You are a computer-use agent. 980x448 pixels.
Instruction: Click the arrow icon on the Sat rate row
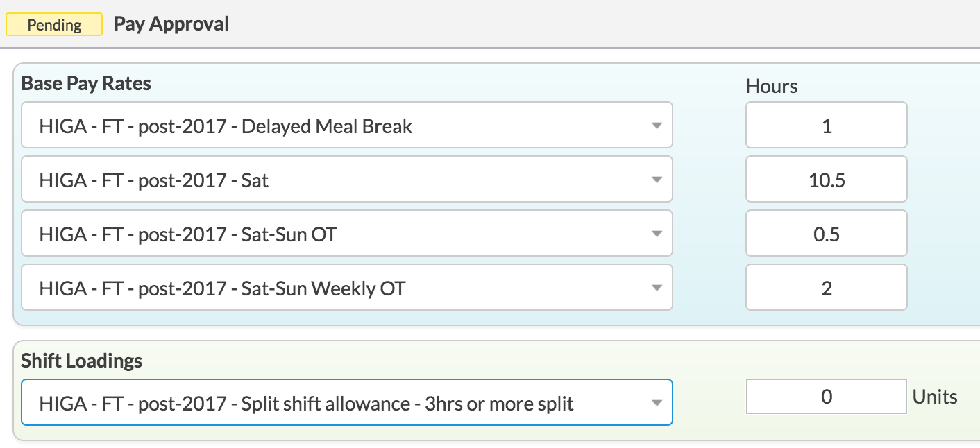click(x=657, y=180)
